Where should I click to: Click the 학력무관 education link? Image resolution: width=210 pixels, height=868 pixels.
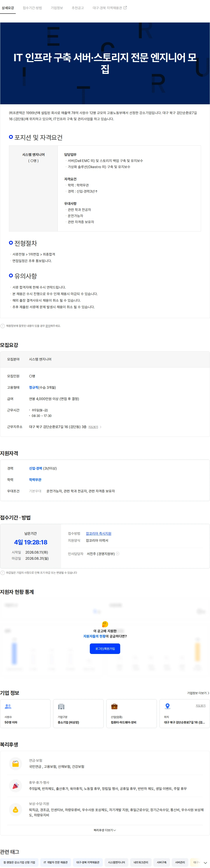[x=35, y=479]
